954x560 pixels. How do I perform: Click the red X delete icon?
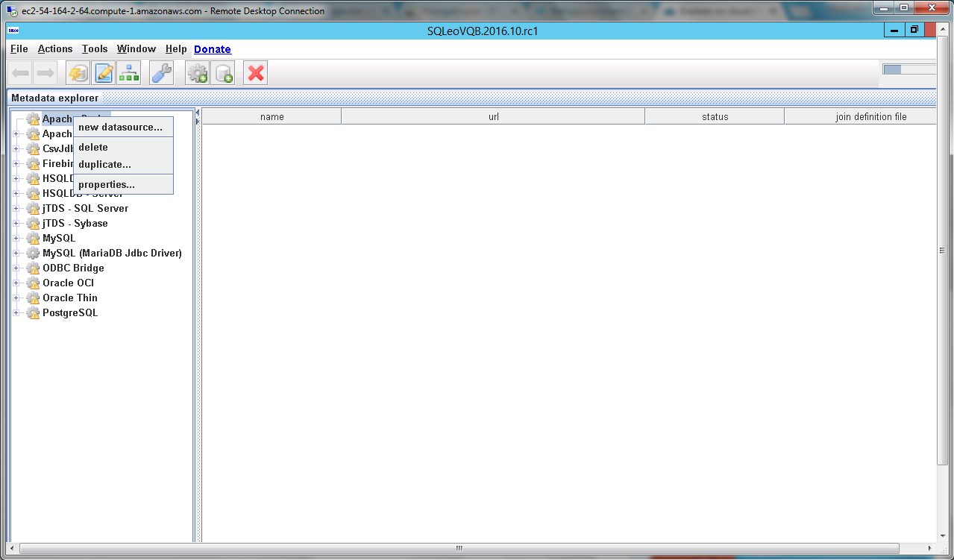[x=256, y=73]
